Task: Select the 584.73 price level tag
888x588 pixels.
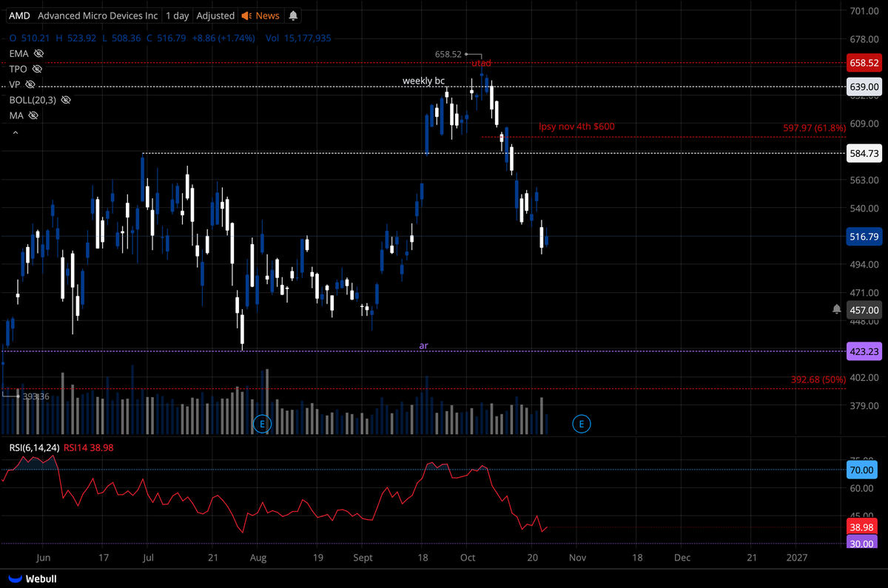Action: click(x=864, y=153)
